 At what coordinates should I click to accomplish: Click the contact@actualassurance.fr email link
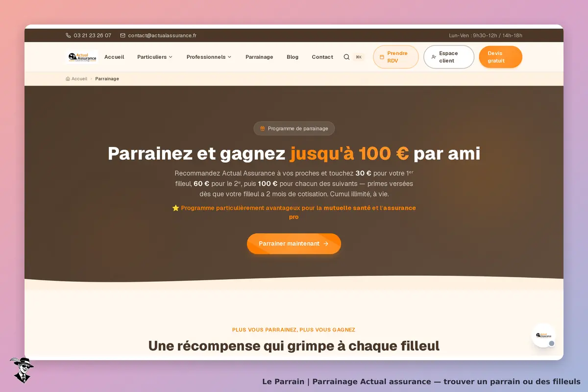coord(162,35)
